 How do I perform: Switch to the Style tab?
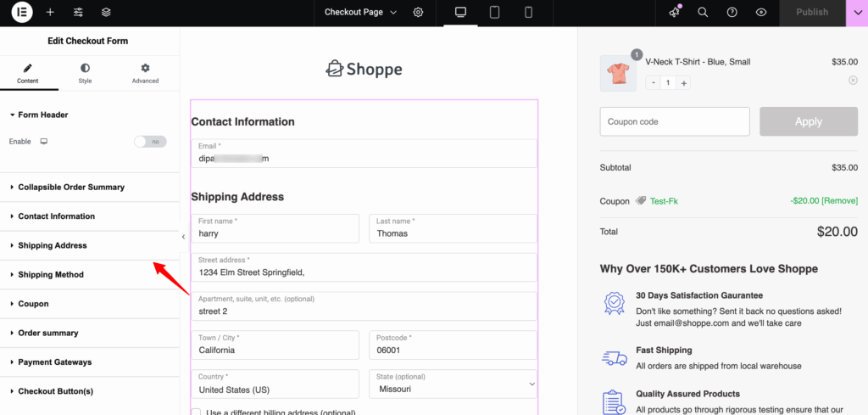(85, 73)
